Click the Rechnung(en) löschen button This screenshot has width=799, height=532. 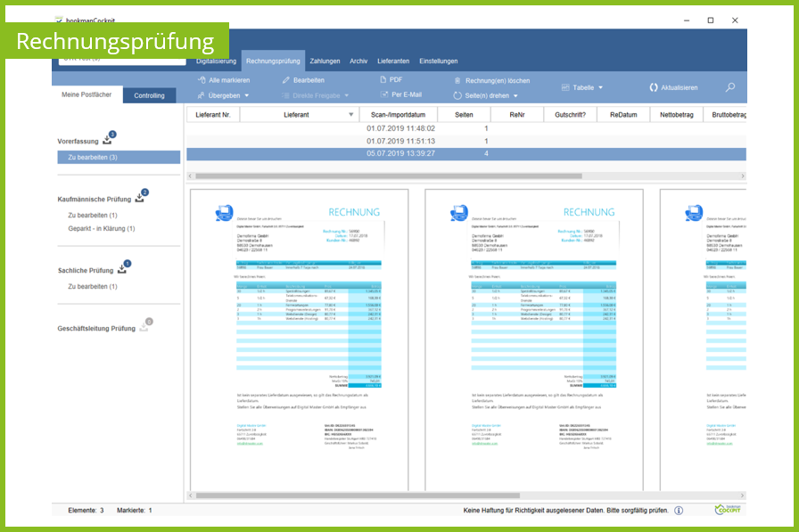pyautogui.click(x=491, y=80)
